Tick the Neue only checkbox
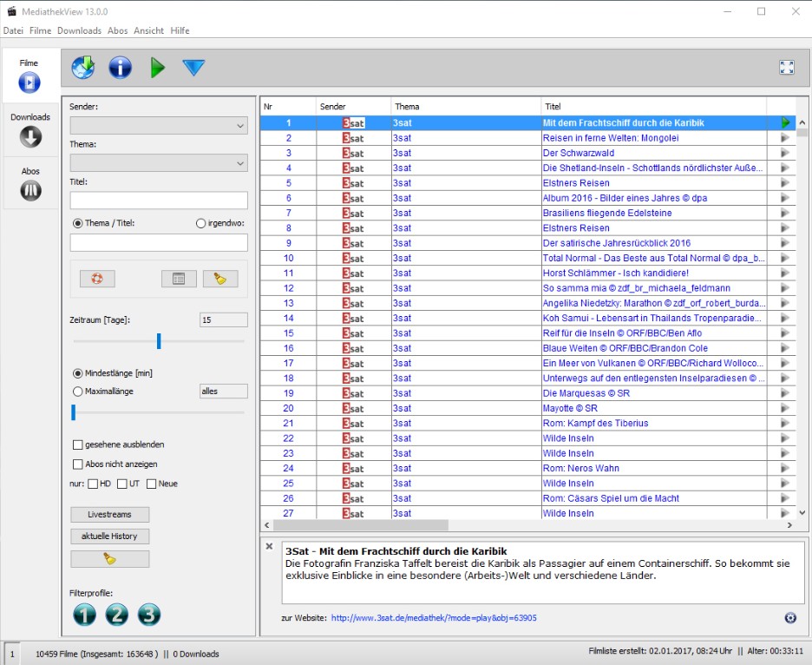812x665 pixels. point(151,484)
